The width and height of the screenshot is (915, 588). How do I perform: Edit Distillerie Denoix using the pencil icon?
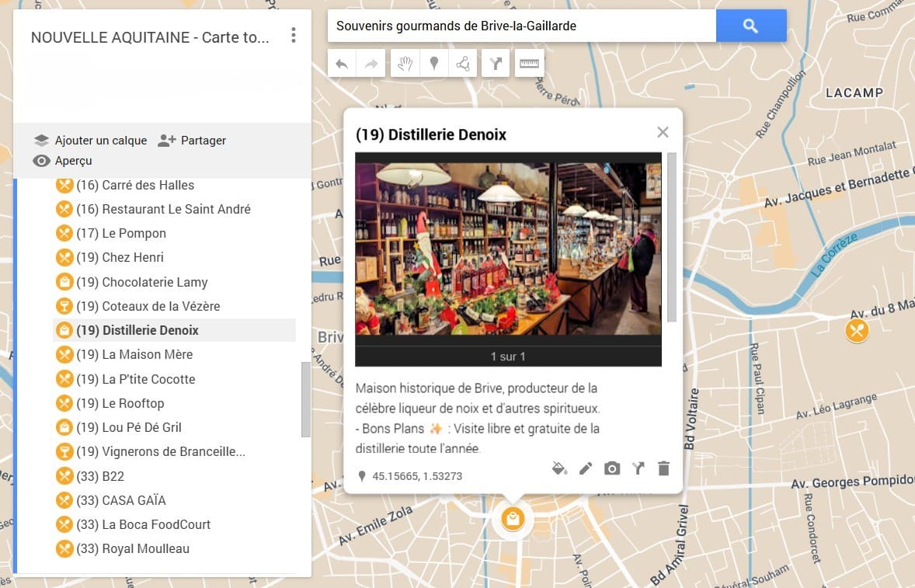coord(586,468)
